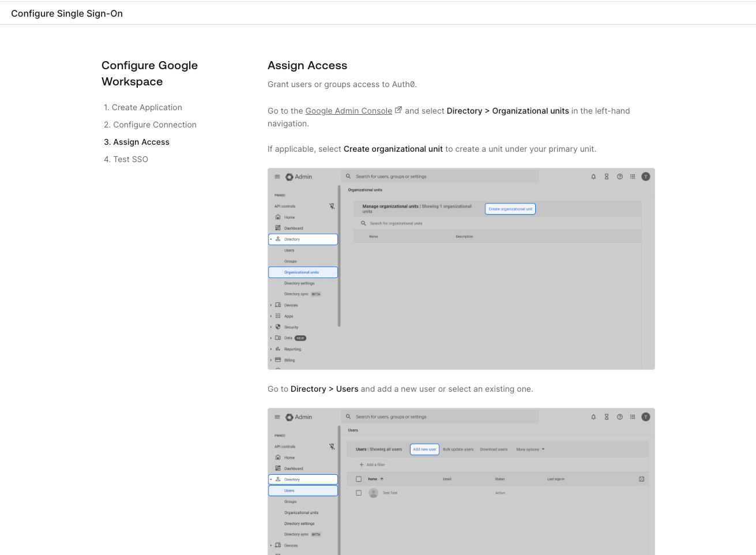Select Directory settings in the Organizational units screenshot sidebar
This screenshot has height=555, width=756.
tap(299, 283)
